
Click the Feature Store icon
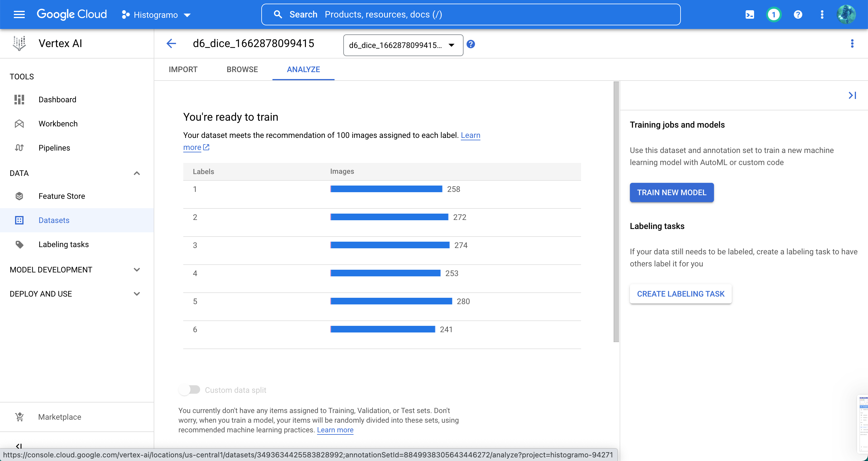click(20, 196)
